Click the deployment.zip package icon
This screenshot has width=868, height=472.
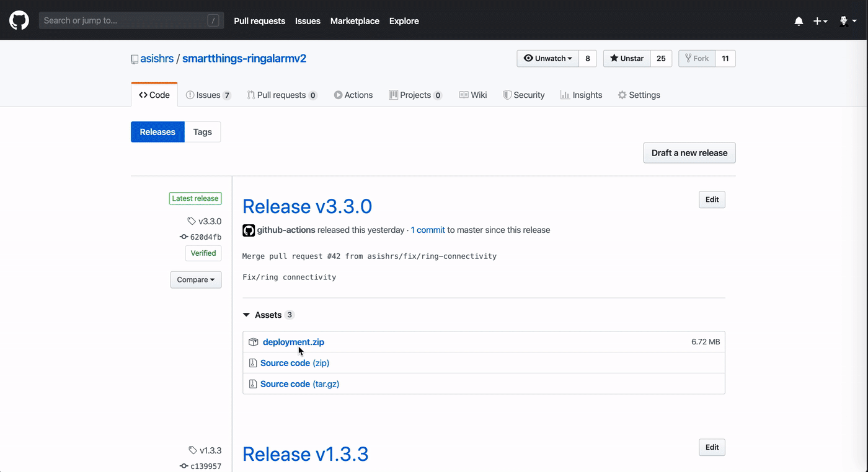[253, 342]
